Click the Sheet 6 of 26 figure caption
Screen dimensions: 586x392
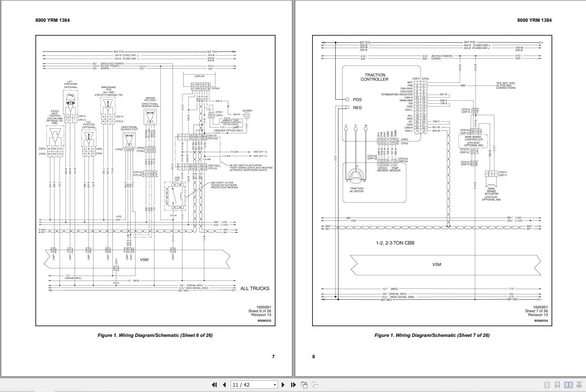pos(155,335)
